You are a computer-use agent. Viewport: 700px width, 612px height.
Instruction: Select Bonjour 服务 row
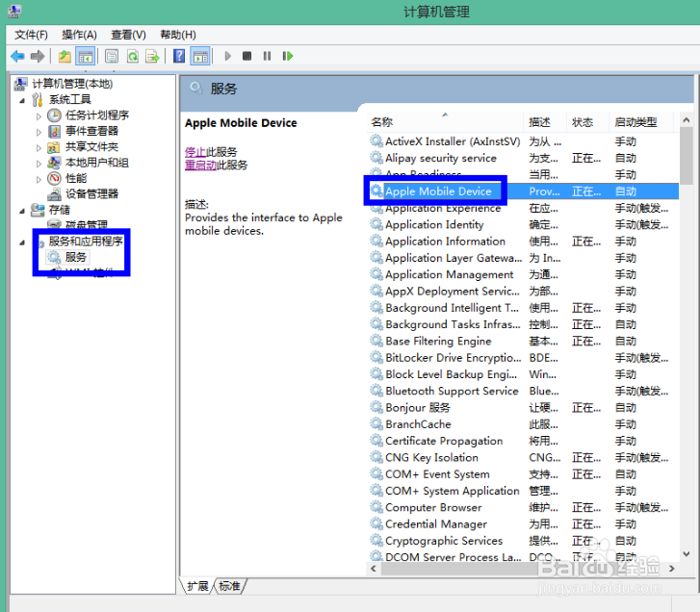(x=522, y=408)
